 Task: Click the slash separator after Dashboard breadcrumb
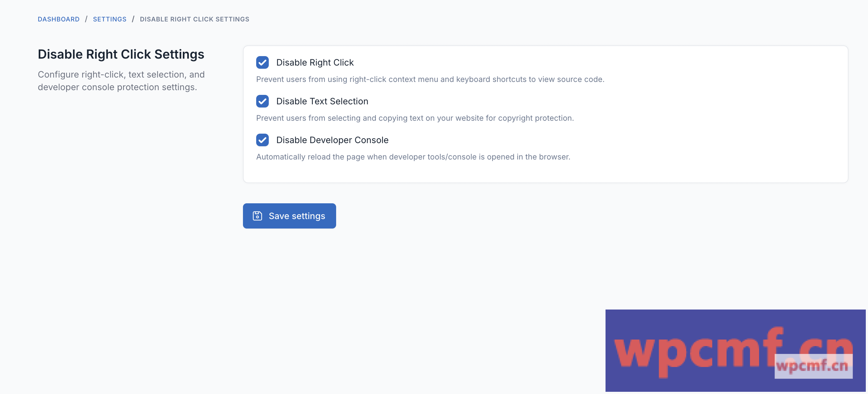coord(86,19)
